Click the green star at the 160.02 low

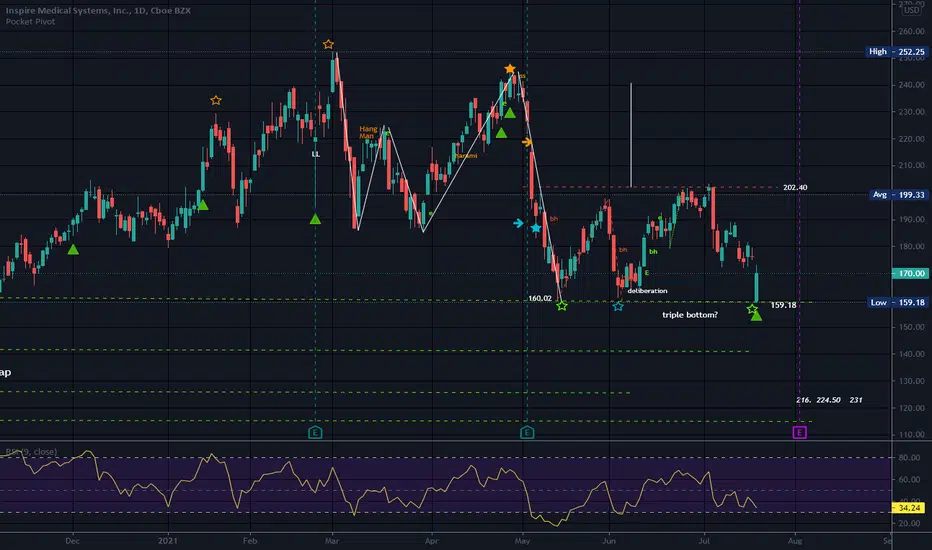(x=562, y=306)
